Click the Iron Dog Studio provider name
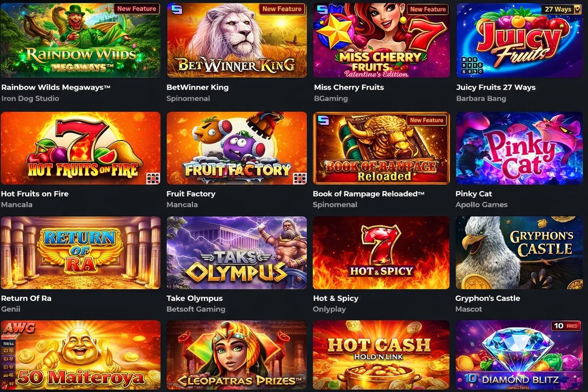This screenshot has width=588, height=392. coord(30,98)
